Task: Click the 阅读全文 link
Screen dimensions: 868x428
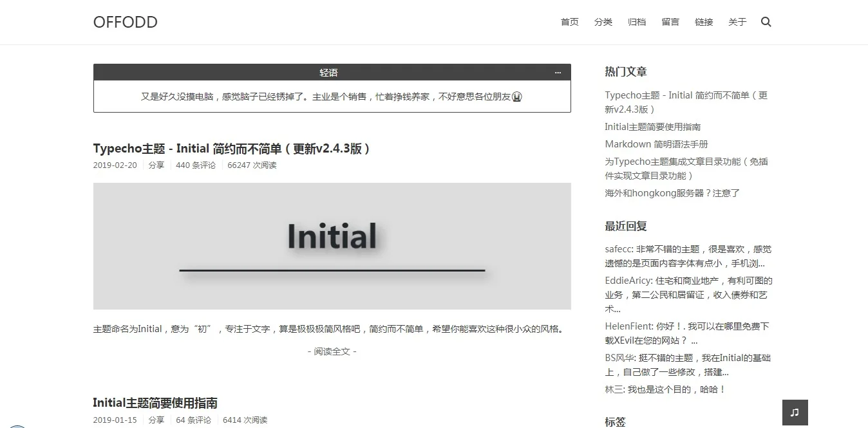Action: coord(332,351)
